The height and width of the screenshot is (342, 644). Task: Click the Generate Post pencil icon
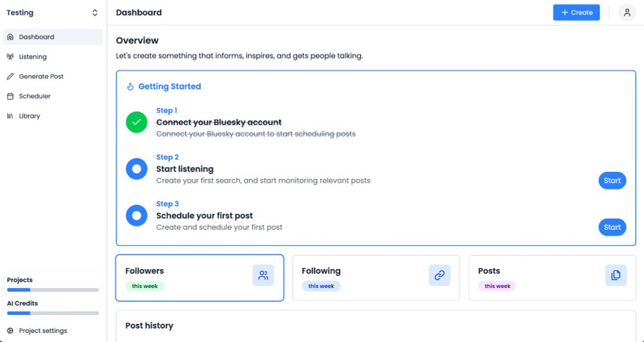click(x=10, y=77)
